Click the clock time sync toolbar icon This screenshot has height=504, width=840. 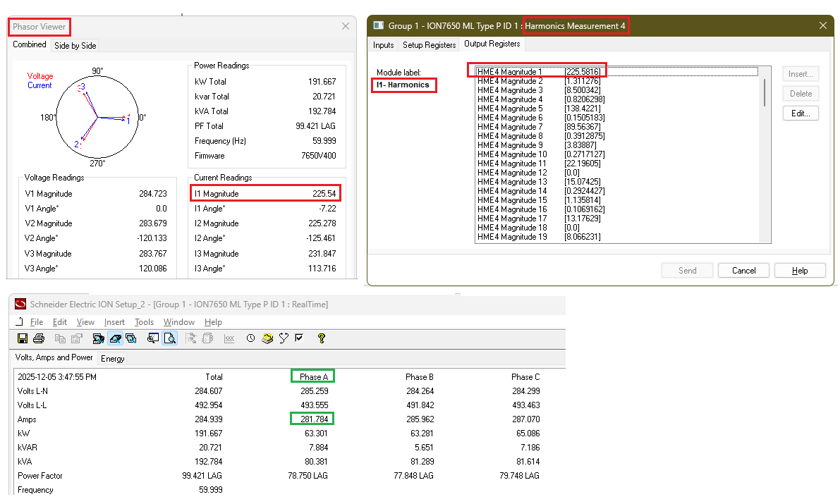(250, 338)
